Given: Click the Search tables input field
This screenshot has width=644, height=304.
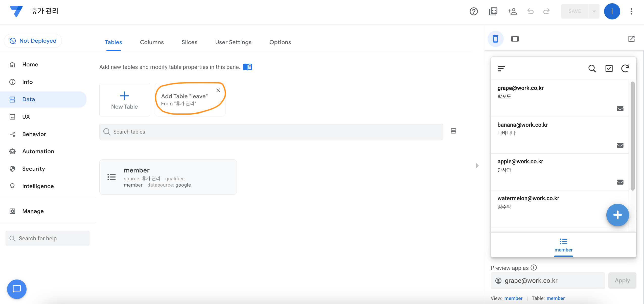Looking at the screenshot, I should [x=271, y=132].
